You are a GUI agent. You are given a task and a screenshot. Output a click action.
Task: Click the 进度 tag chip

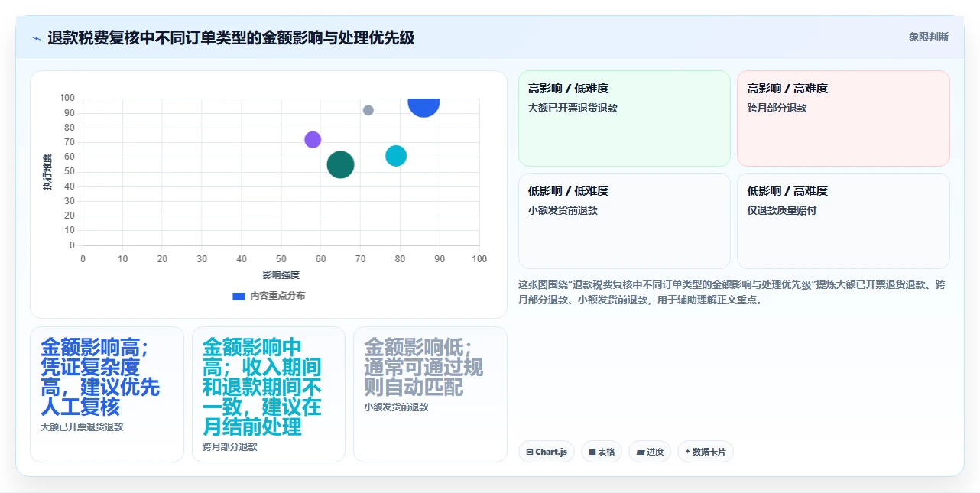pos(650,452)
